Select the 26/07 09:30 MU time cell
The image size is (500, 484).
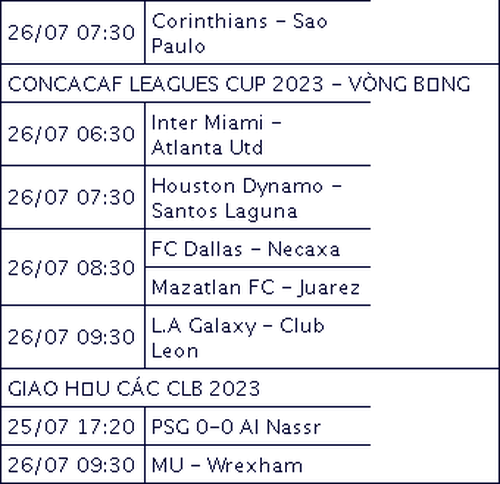tap(73, 464)
